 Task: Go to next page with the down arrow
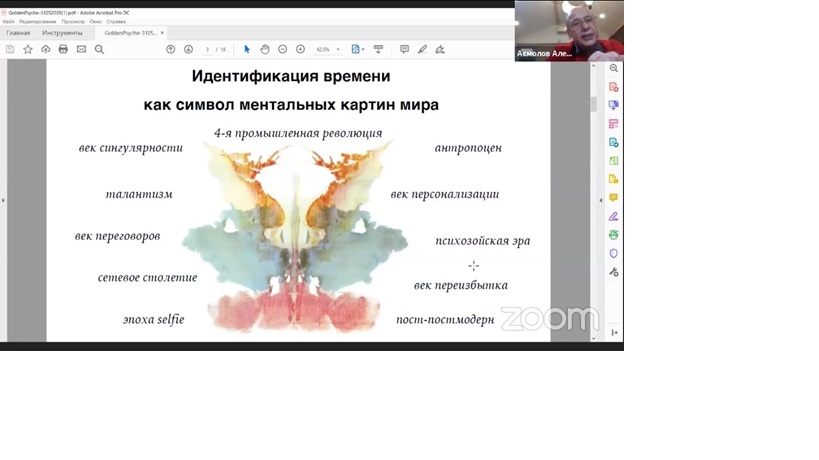click(x=188, y=49)
